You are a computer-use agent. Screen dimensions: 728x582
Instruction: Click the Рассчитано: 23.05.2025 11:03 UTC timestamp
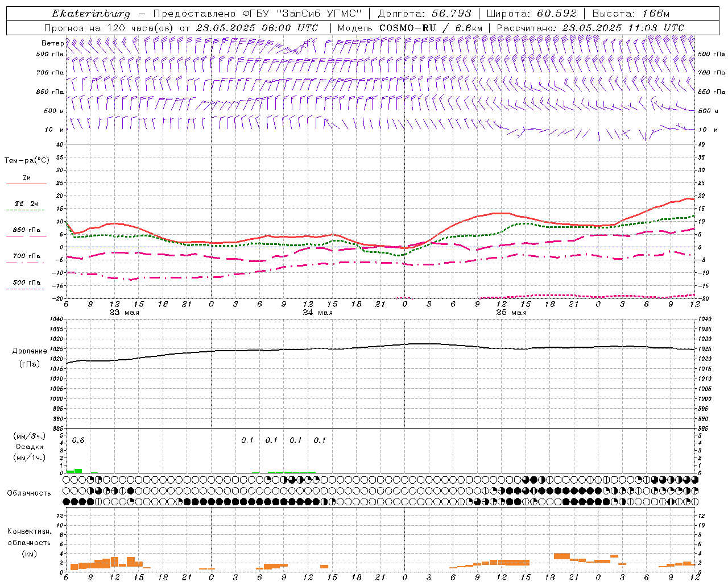click(x=590, y=28)
